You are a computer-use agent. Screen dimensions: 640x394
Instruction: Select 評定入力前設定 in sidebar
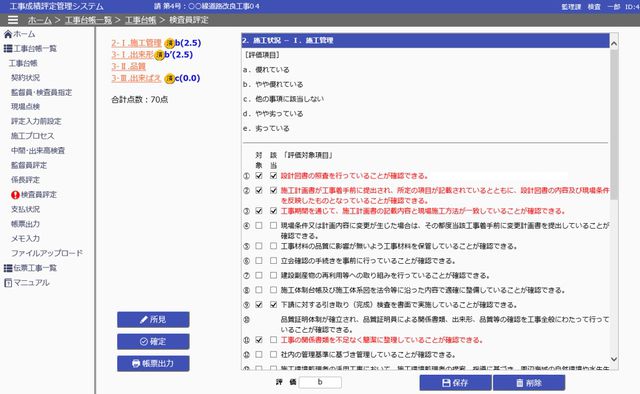pos(36,122)
